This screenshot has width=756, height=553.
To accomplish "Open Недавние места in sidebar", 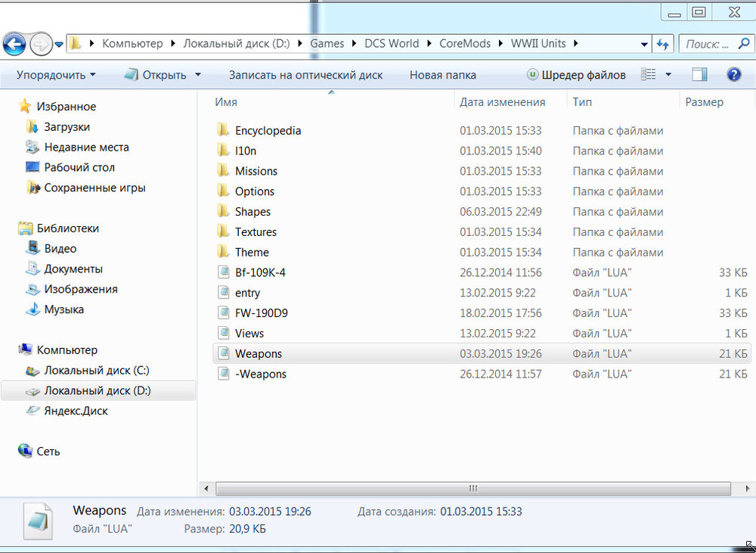I will (86, 148).
